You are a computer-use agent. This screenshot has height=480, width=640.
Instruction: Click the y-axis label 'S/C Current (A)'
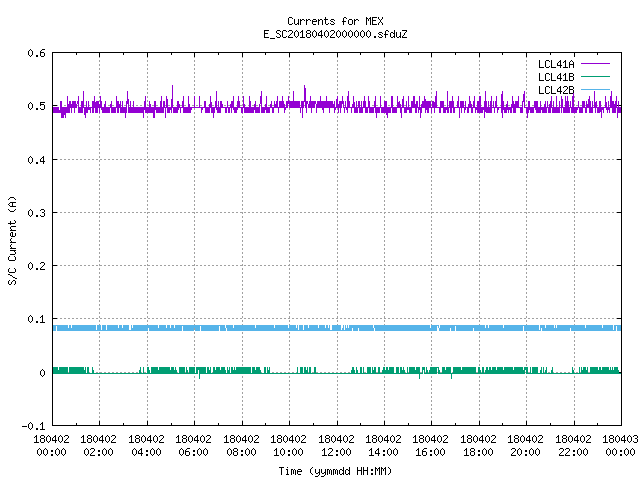pos(13,240)
